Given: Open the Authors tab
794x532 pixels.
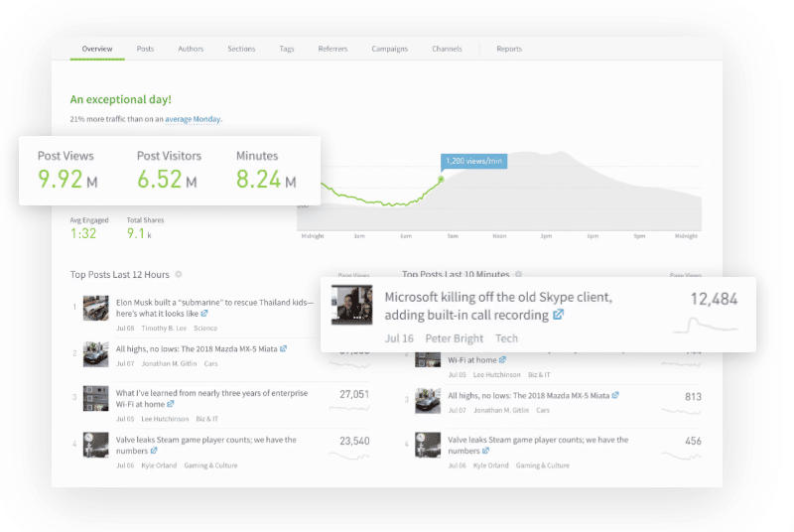Looking at the screenshot, I should pos(191,49).
